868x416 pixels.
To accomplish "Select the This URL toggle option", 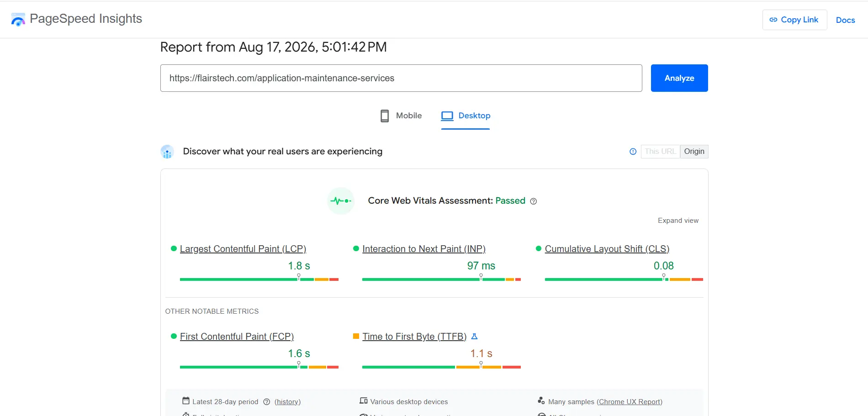I will click(x=660, y=152).
